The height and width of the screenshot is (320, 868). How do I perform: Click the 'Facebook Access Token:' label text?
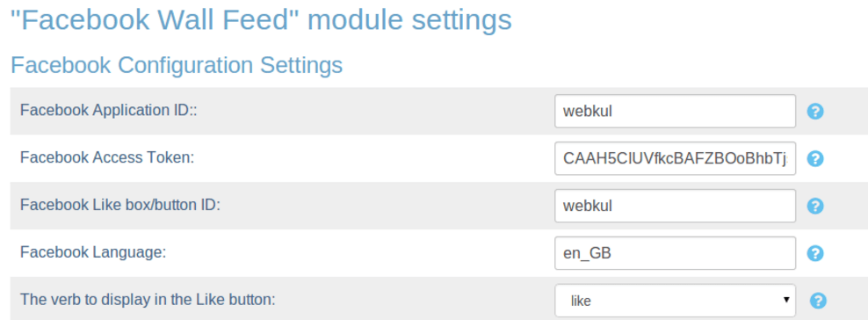point(107,157)
